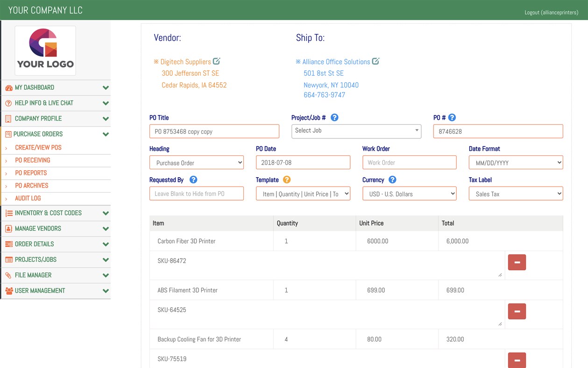588x368 pixels.
Task: Change the Tax Label dropdown selection
Action: 515,193
